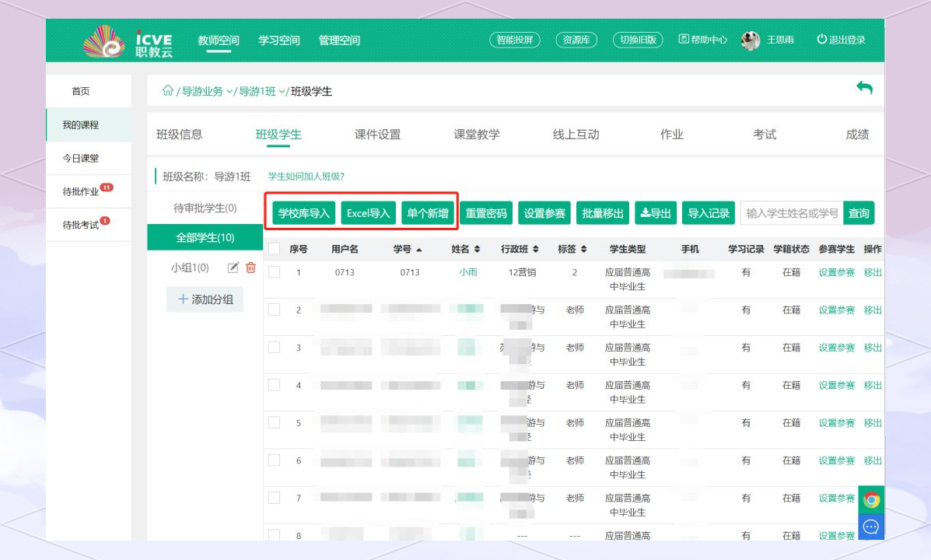Screen dimensions: 931x560
Task: Check the checkbox for row 2
Action: [x=275, y=310]
